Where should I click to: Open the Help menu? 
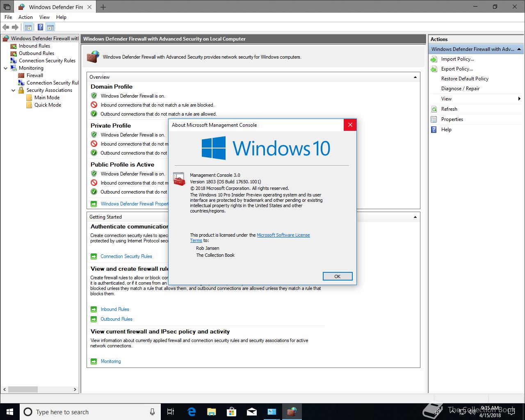pos(61,17)
